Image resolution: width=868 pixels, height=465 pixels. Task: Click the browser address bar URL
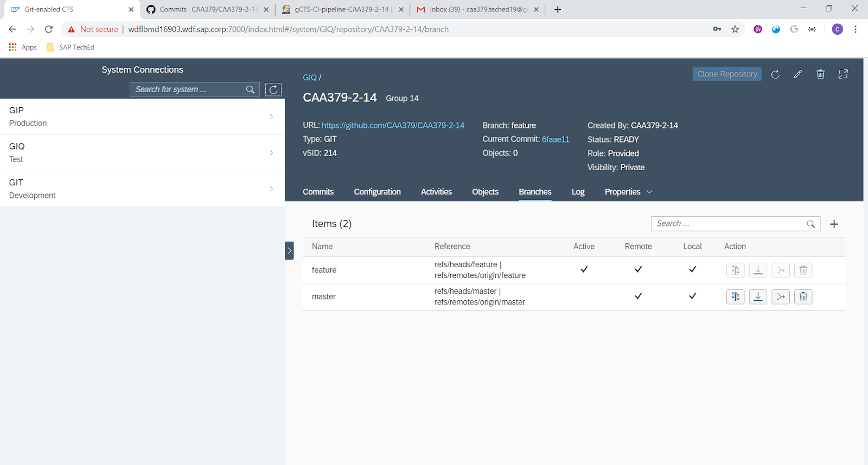(x=288, y=29)
